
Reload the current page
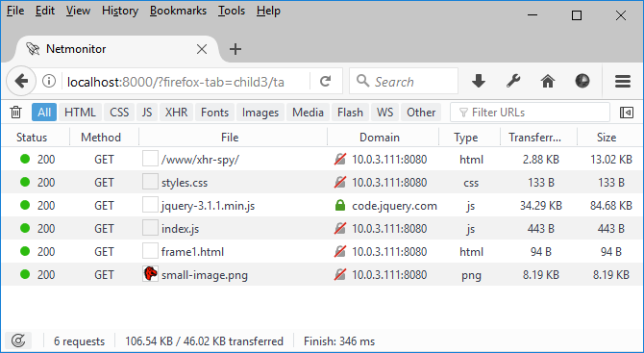click(x=325, y=82)
